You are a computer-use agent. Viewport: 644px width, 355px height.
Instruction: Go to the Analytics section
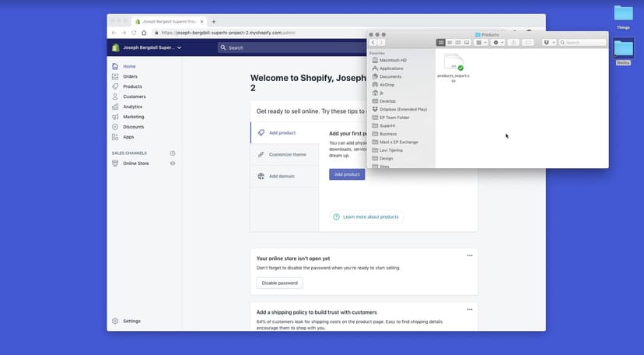click(x=132, y=107)
